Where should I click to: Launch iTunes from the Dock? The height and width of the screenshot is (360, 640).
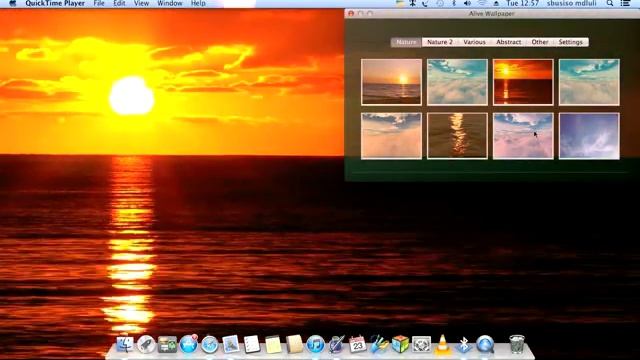[x=315, y=345]
